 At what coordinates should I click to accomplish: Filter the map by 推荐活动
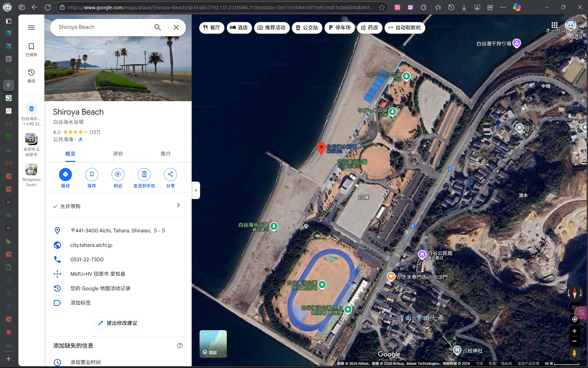(272, 28)
